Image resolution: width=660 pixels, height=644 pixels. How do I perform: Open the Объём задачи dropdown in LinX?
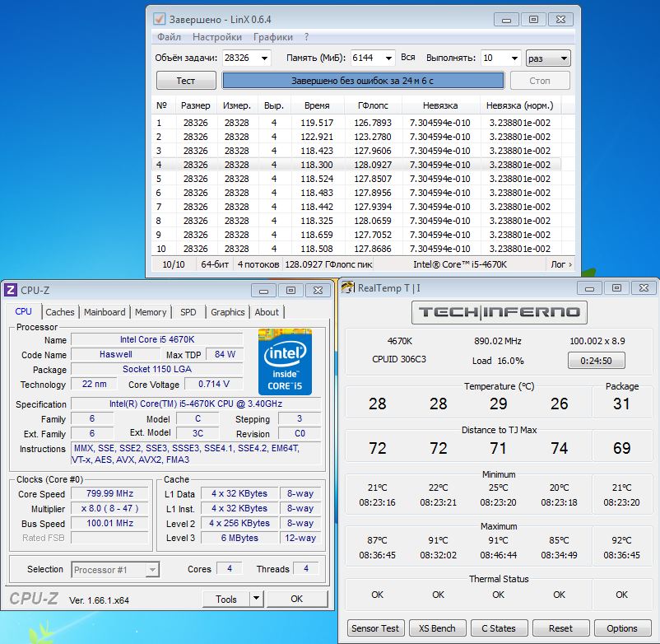(x=264, y=58)
